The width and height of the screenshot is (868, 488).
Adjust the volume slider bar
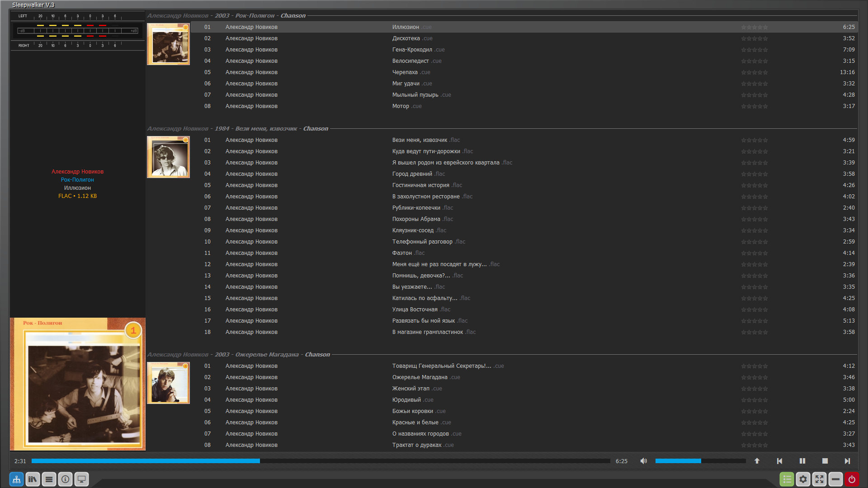pos(700,461)
